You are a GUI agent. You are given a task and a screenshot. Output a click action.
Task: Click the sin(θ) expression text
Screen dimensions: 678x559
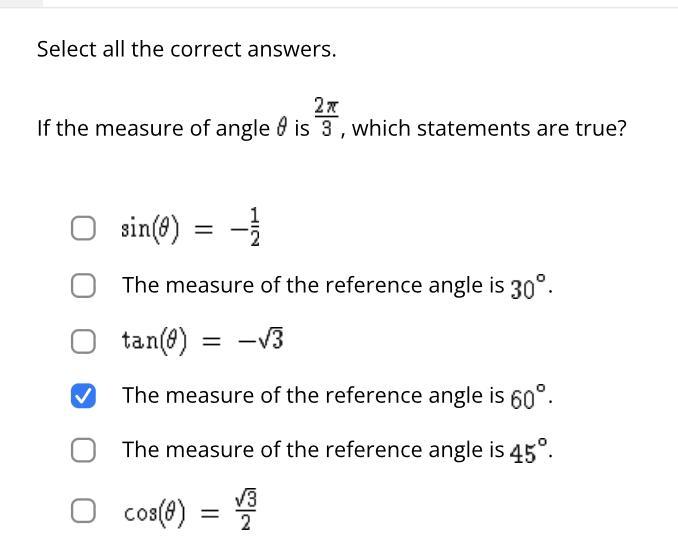[x=150, y=229]
